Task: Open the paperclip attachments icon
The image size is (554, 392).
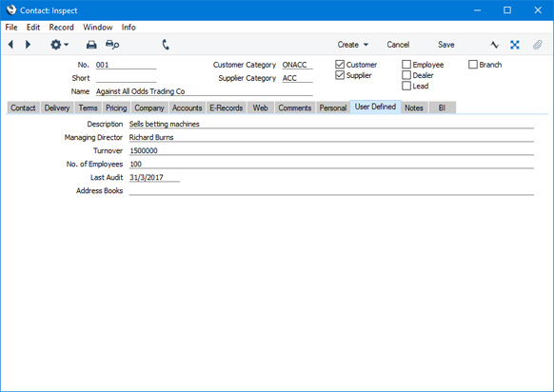Action: click(538, 45)
